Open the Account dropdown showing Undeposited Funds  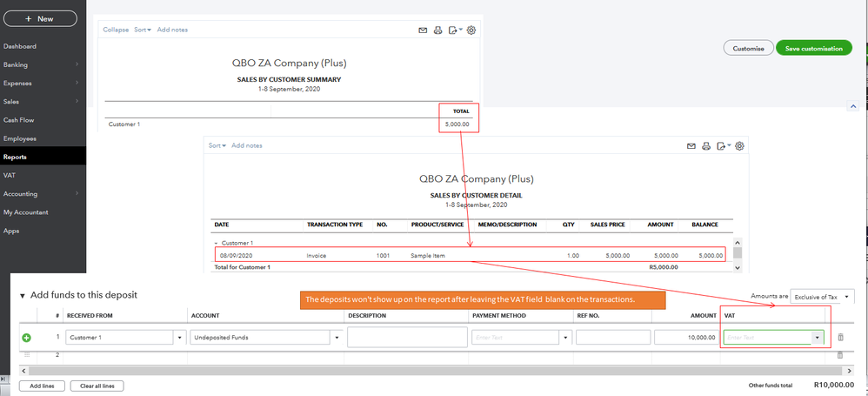337,338
